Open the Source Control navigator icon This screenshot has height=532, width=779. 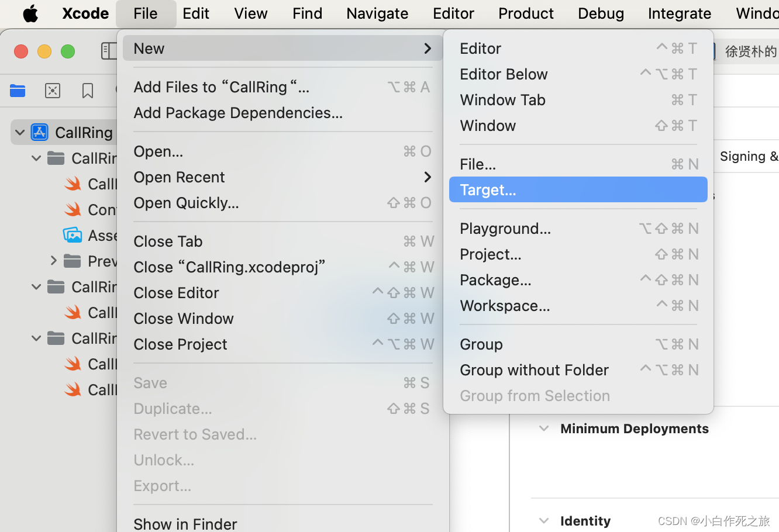point(53,91)
